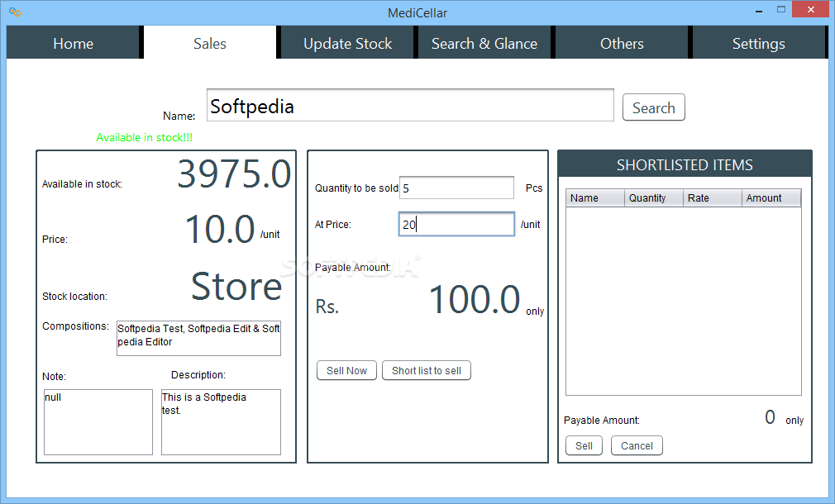Click the shortlisted payable amount 0

point(770,416)
